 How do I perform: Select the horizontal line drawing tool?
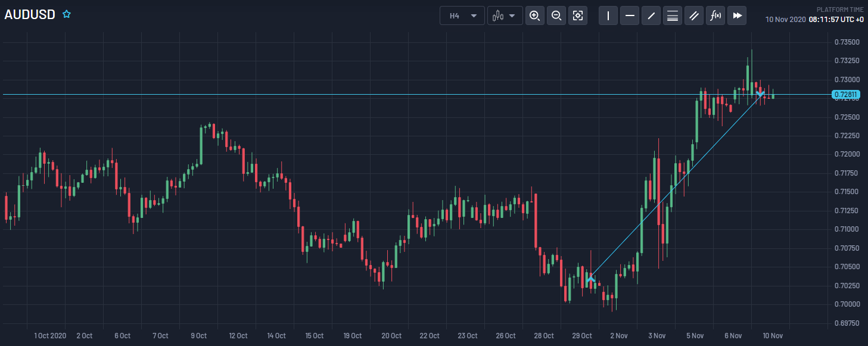point(630,15)
